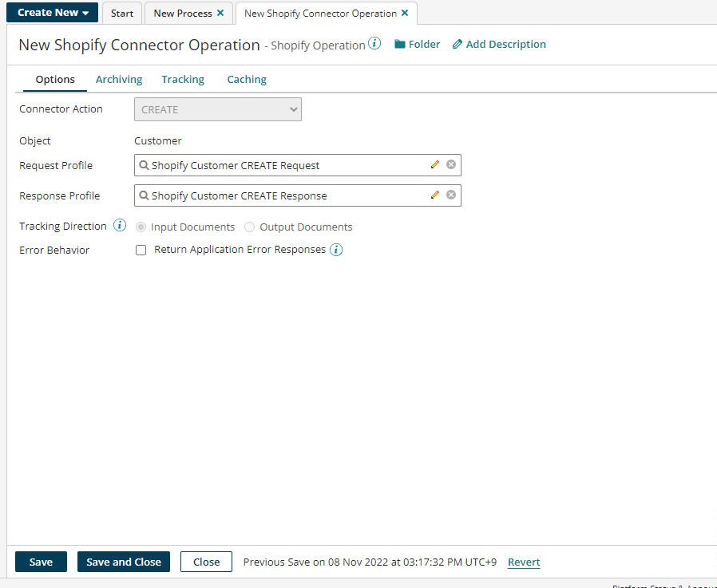This screenshot has height=588, width=717.
Task: Click the Previous Save timestamp text
Action: [x=370, y=562]
